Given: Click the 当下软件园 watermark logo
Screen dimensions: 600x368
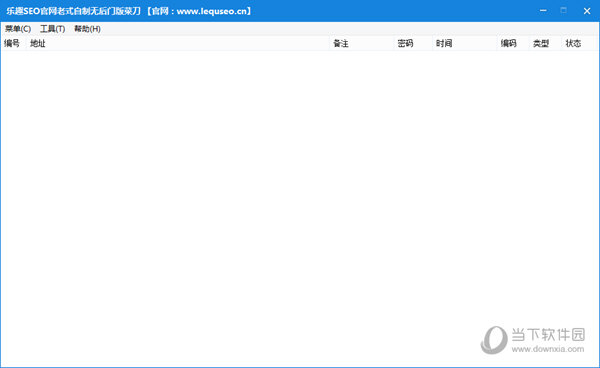Looking at the screenshot, I should pyautogui.click(x=494, y=339).
